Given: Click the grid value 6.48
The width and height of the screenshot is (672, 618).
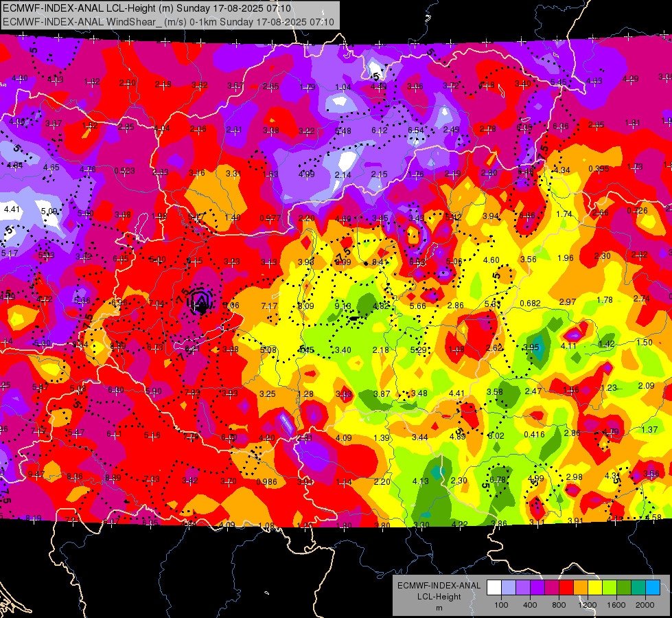Looking at the screenshot, I should point(525,172).
